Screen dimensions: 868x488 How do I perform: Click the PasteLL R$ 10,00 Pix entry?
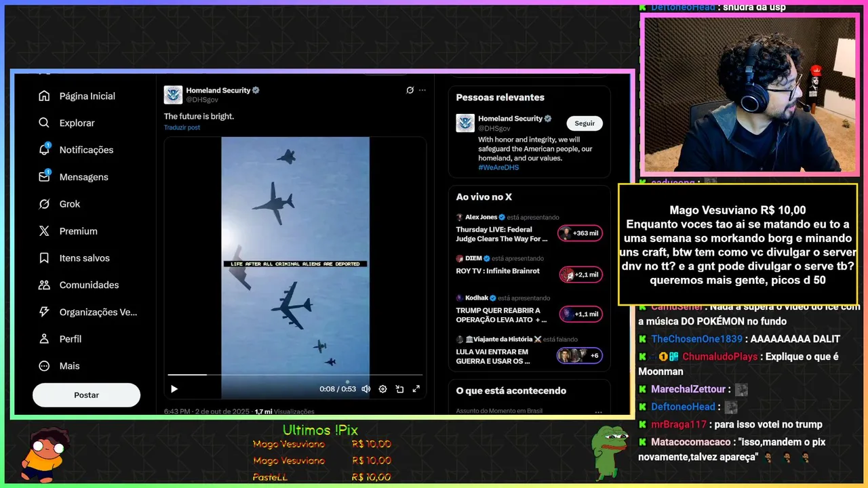[321, 477]
